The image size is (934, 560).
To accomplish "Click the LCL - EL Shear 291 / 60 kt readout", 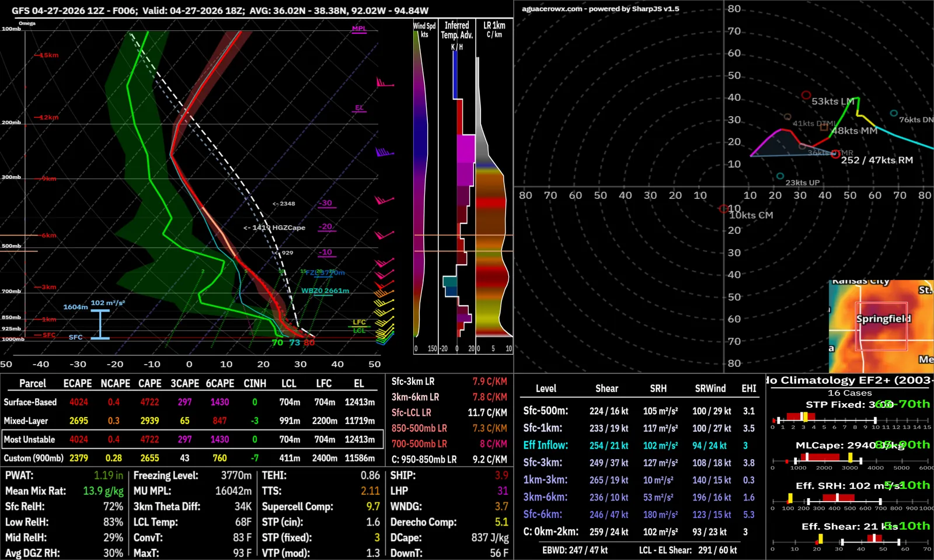I will [688, 550].
